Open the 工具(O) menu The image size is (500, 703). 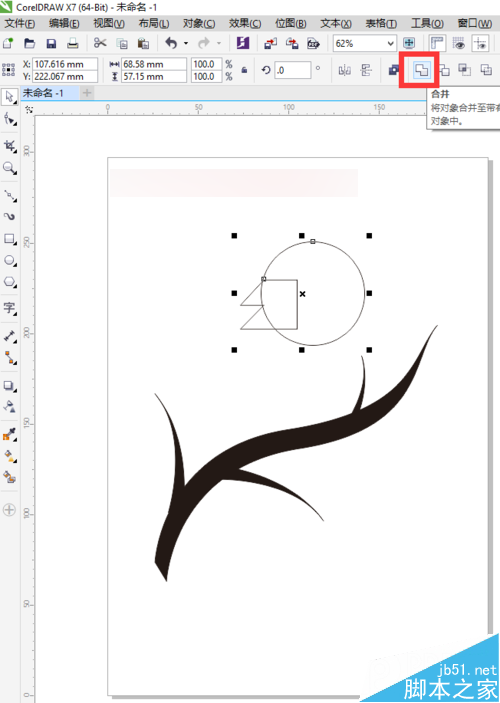(427, 23)
